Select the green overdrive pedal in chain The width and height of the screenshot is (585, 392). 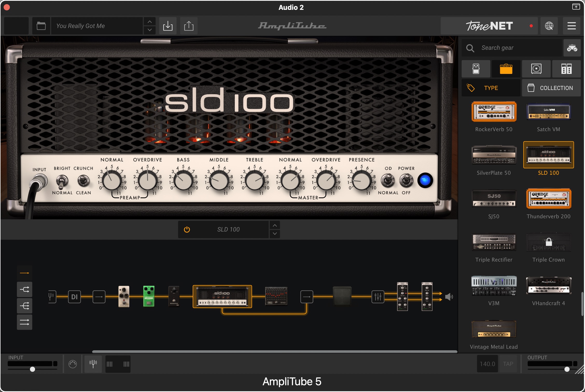pos(149,297)
